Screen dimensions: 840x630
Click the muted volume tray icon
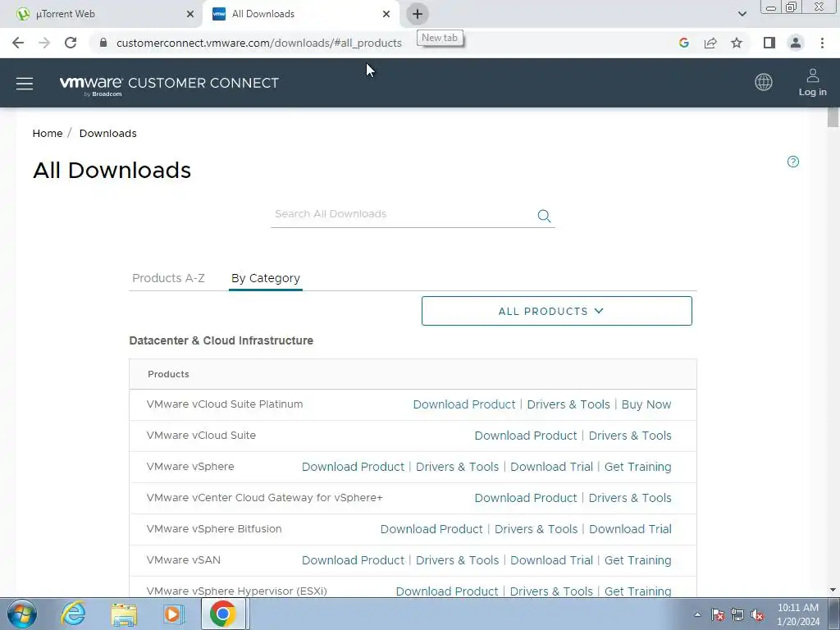[757, 615]
